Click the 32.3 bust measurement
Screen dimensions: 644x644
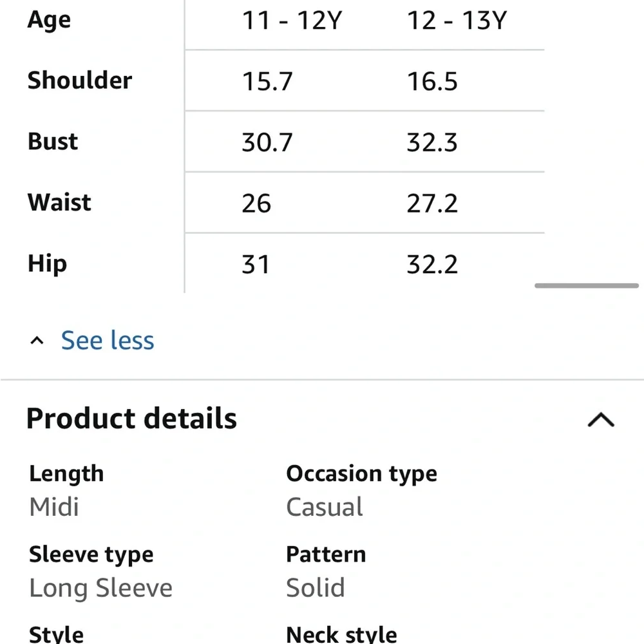(x=432, y=143)
